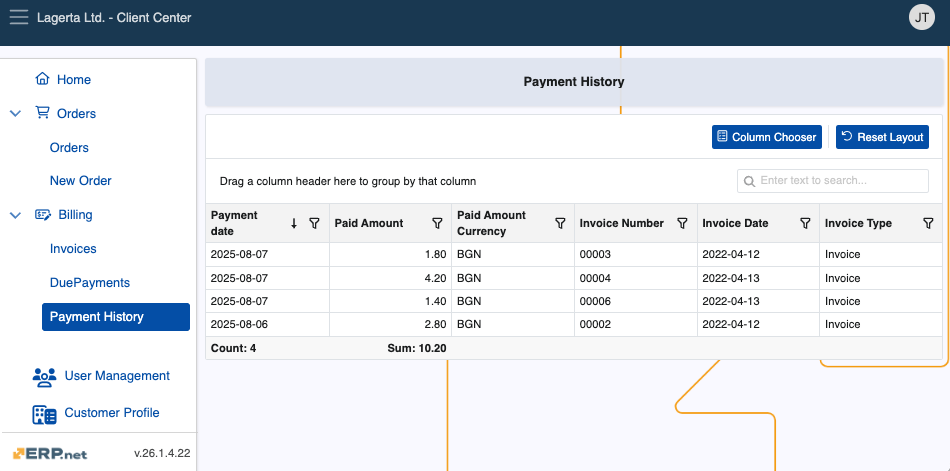Select invoice number 00004 cell
Image resolution: width=950 pixels, height=471 pixels.
636,278
